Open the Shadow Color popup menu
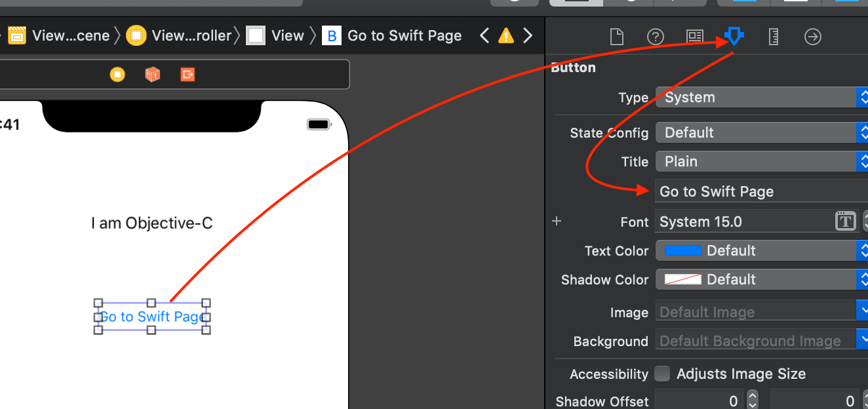The image size is (868, 409). point(761,279)
